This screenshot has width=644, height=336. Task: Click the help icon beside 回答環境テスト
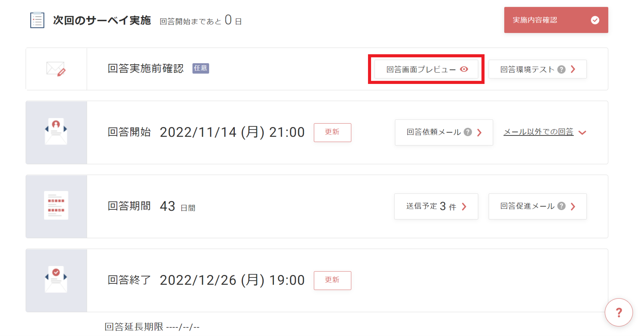pyautogui.click(x=561, y=69)
